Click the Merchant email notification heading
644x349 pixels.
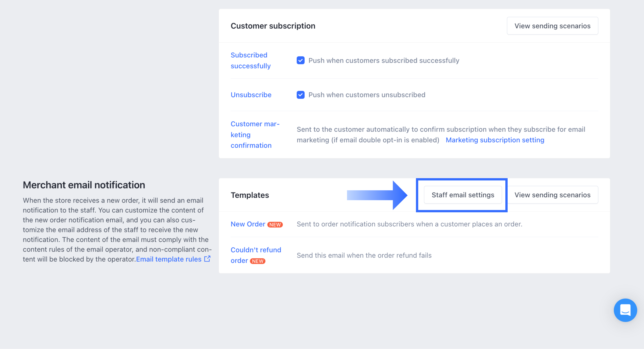[84, 185]
